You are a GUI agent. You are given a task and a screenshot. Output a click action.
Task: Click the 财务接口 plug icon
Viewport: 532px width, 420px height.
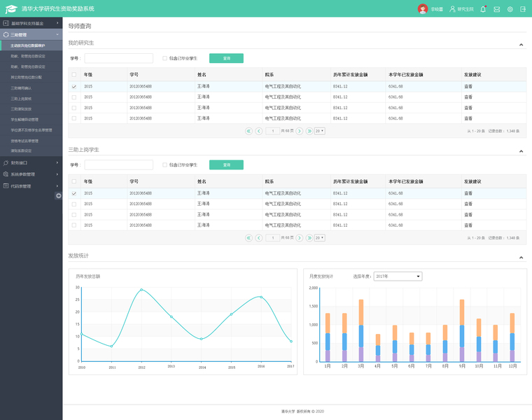pos(6,163)
